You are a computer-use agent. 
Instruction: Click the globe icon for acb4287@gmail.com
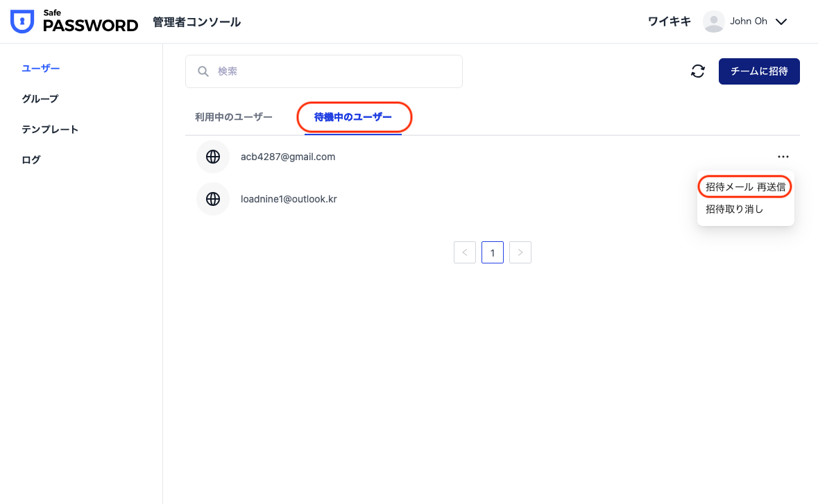[x=213, y=157]
